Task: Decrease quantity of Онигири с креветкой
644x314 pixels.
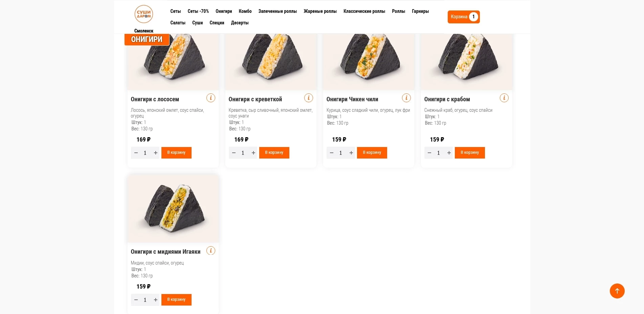Action: pyautogui.click(x=234, y=153)
